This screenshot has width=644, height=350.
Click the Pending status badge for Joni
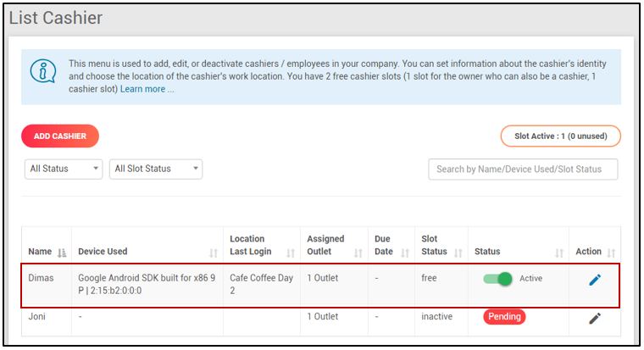tap(504, 317)
